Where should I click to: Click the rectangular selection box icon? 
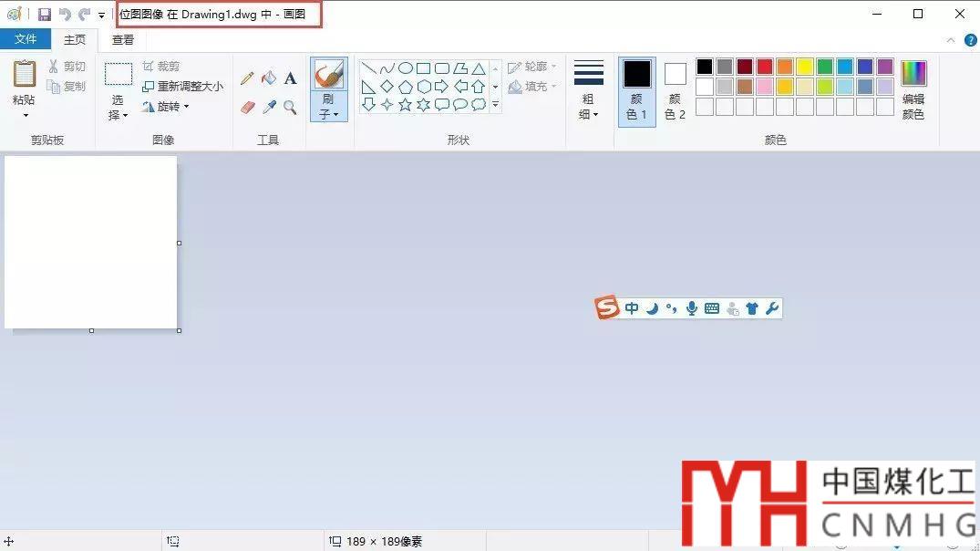pyautogui.click(x=119, y=74)
